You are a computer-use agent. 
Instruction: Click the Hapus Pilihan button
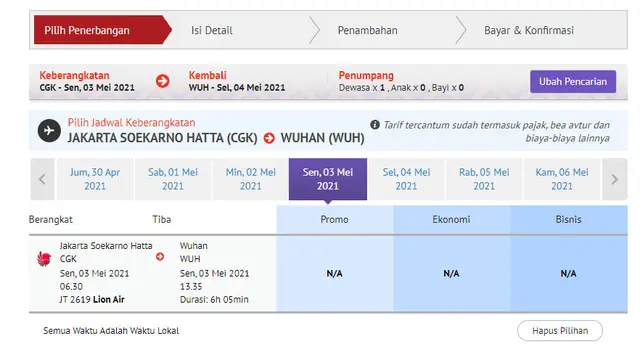tap(560, 331)
